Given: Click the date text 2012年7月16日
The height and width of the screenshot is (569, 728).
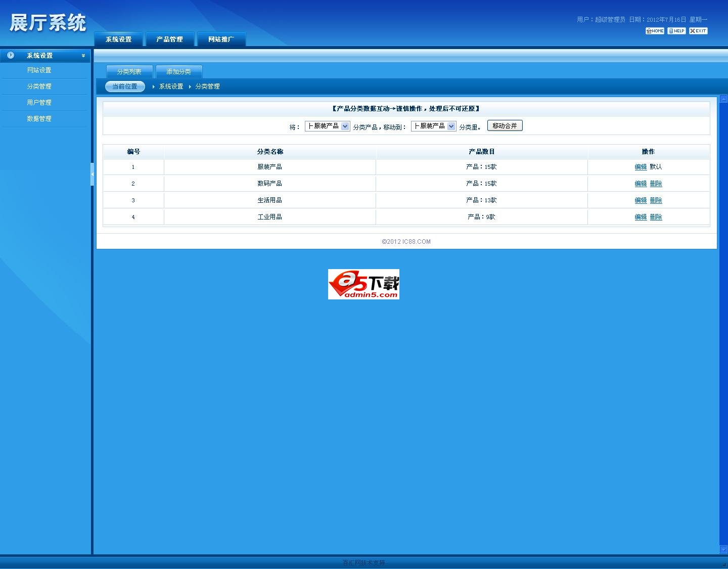Looking at the screenshot, I should [x=666, y=20].
